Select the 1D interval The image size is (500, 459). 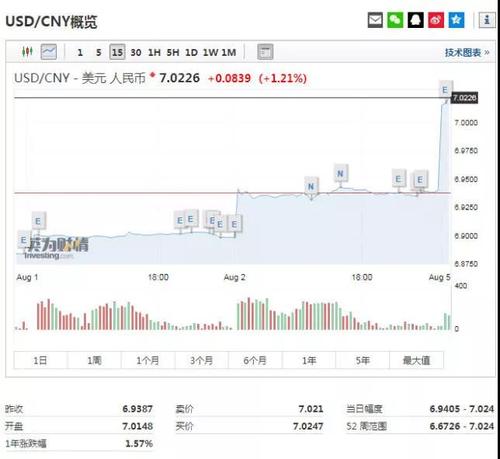click(x=191, y=52)
